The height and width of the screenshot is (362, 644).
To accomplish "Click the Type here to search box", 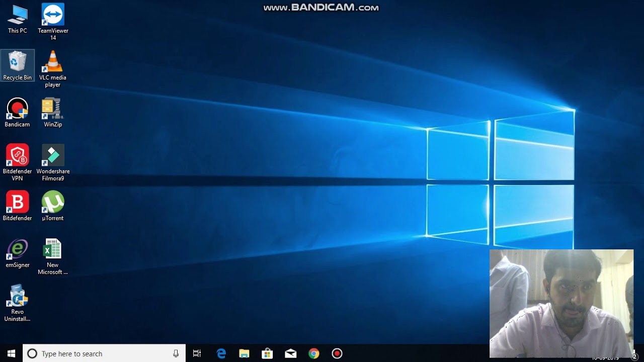I will point(104,353).
